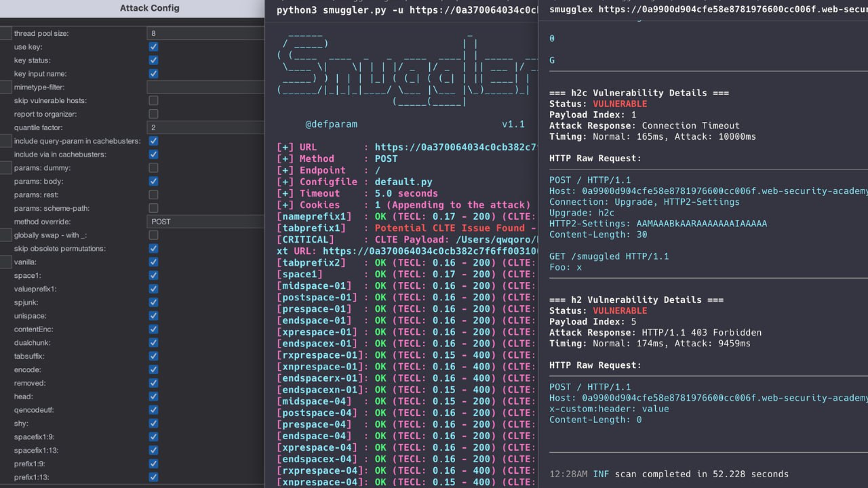Edit the thread pool size field

[205, 33]
